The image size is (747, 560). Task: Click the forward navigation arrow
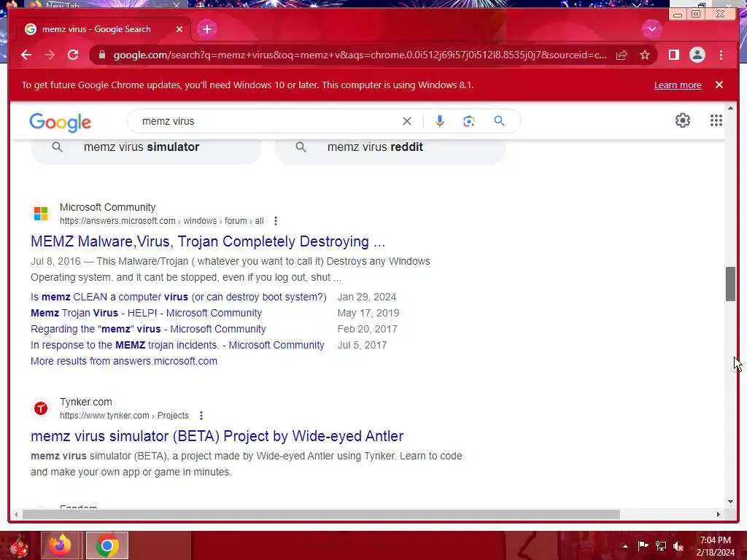tap(50, 55)
